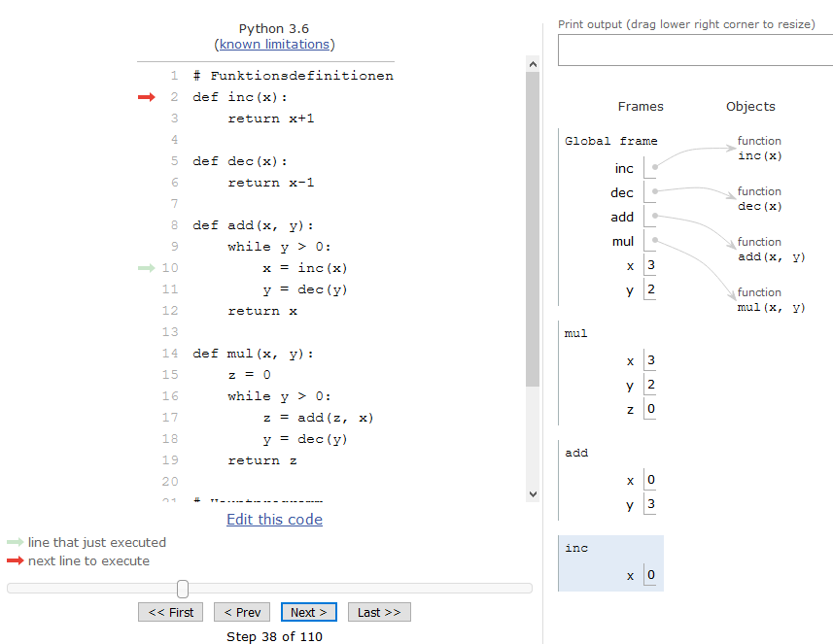Screen dimensions: 833x644
Task: Open the known limitations link
Action: [x=274, y=44]
